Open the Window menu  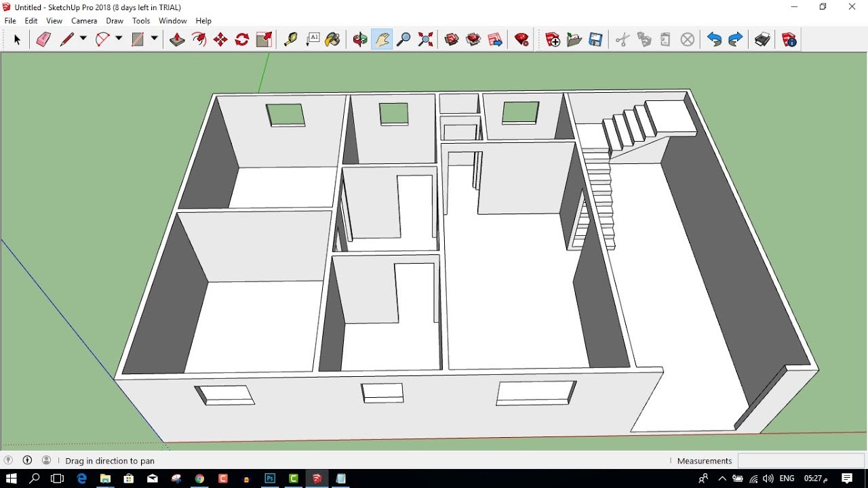point(173,21)
